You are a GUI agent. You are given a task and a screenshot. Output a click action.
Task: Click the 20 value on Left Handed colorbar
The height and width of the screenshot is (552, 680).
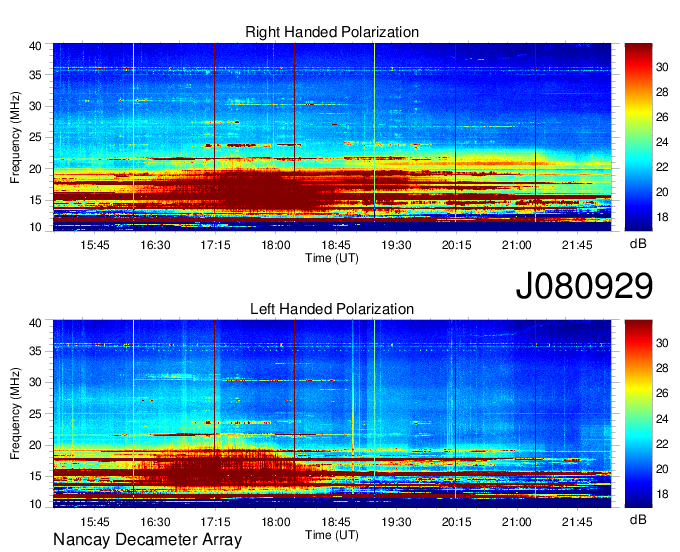pos(662,469)
